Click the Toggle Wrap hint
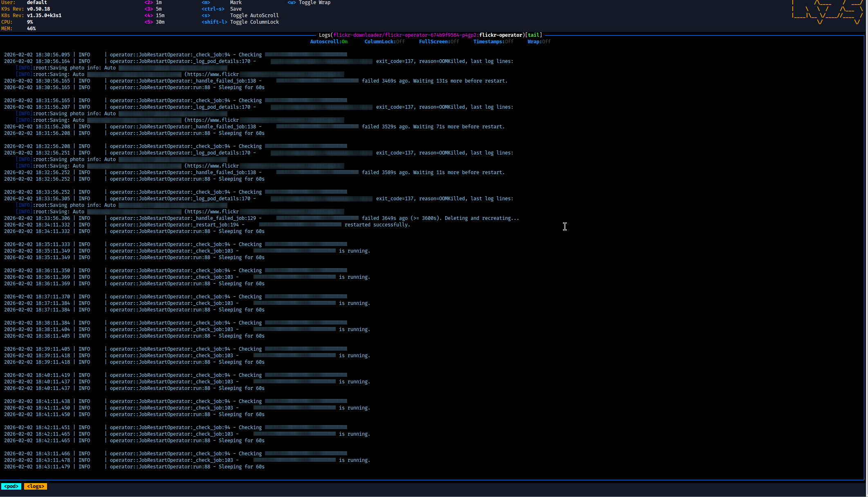 [314, 2]
